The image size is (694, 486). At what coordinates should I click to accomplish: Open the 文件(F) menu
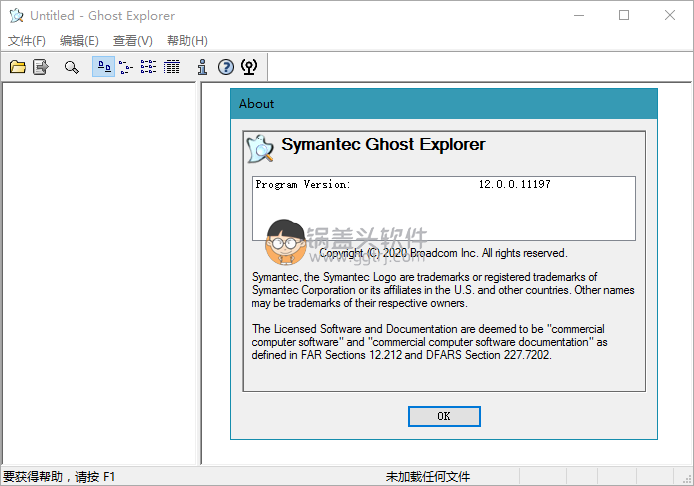[x=27, y=41]
